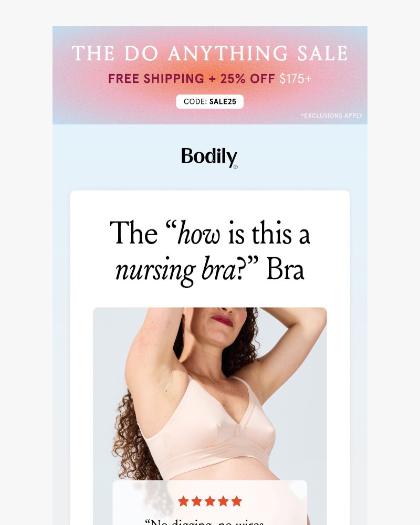The image size is (420, 525).
Task: Click the Exclusions Apply note
Action: (x=332, y=115)
